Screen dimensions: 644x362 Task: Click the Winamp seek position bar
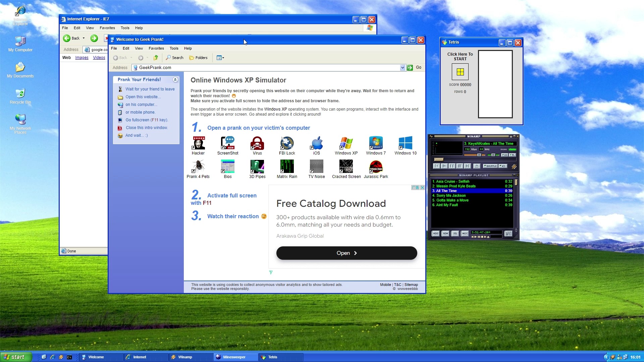click(x=475, y=160)
